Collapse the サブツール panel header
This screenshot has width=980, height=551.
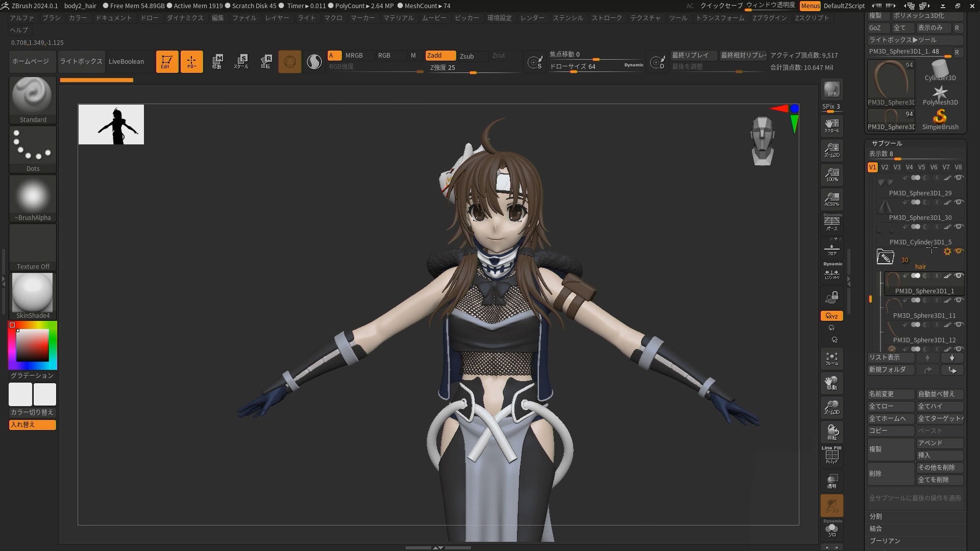click(887, 143)
